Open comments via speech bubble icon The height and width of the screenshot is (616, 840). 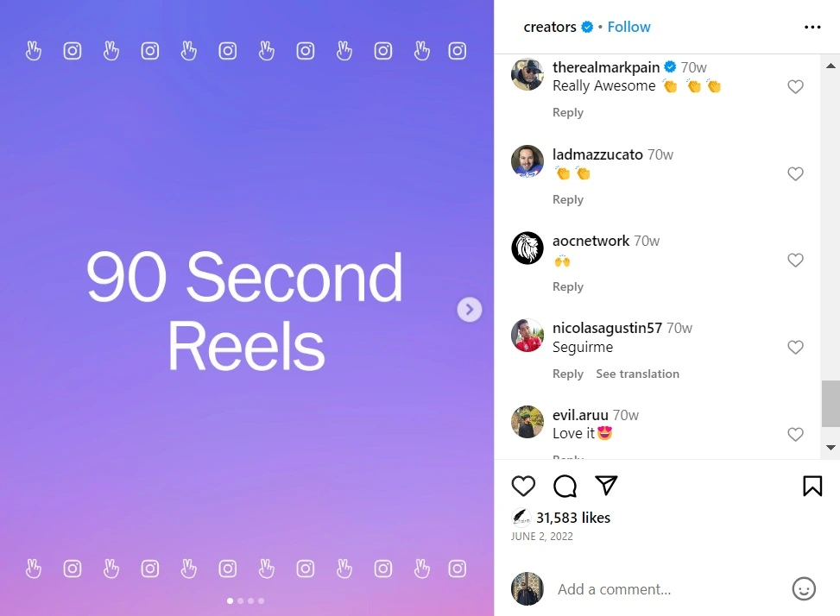pos(565,486)
